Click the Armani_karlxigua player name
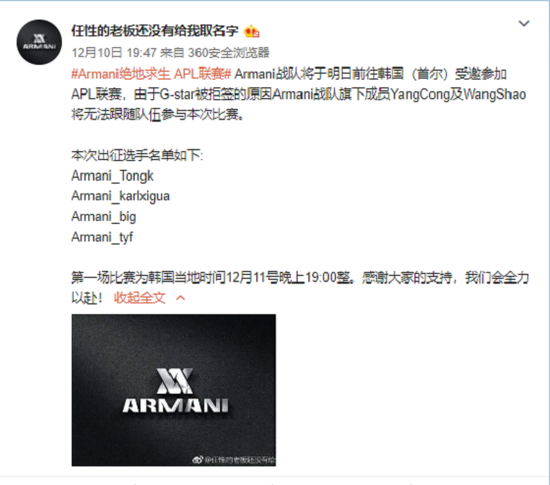Viewport: 550px width, 485px height. [x=120, y=196]
